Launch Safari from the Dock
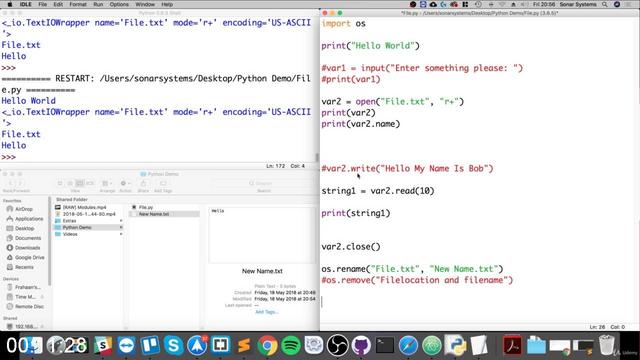640x360 pixels. [408, 345]
